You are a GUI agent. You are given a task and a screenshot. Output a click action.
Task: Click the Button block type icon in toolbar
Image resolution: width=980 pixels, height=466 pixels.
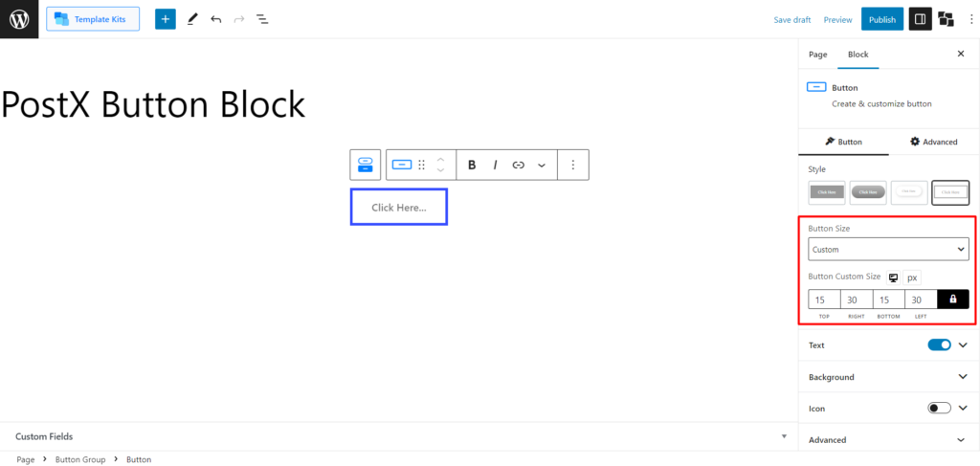pos(402,165)
